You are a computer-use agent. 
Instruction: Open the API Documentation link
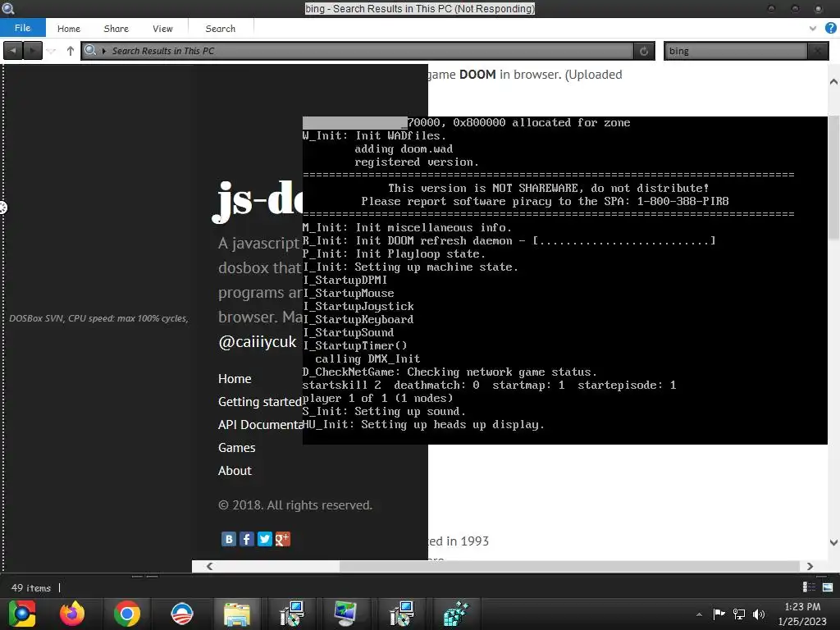tap(260, 425)
